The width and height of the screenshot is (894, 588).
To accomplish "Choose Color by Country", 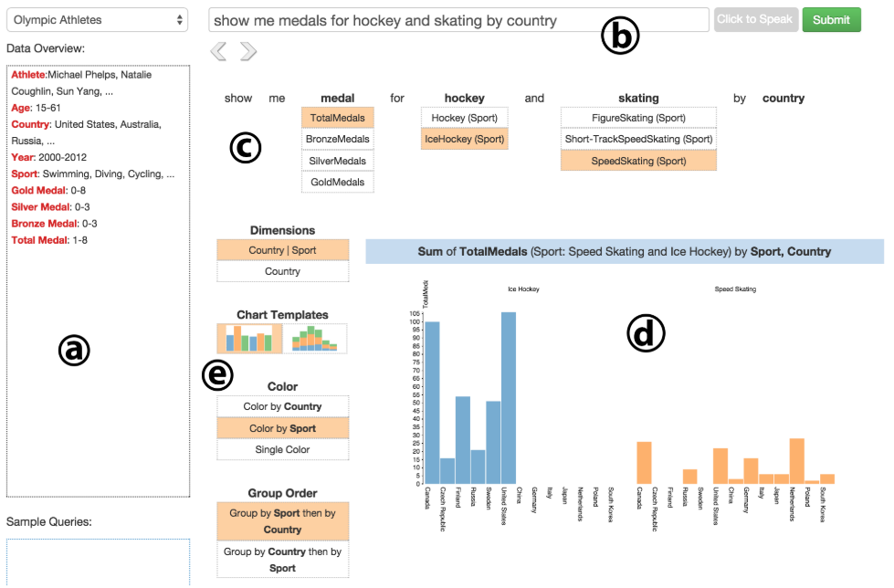I will (x=282, y=406).
